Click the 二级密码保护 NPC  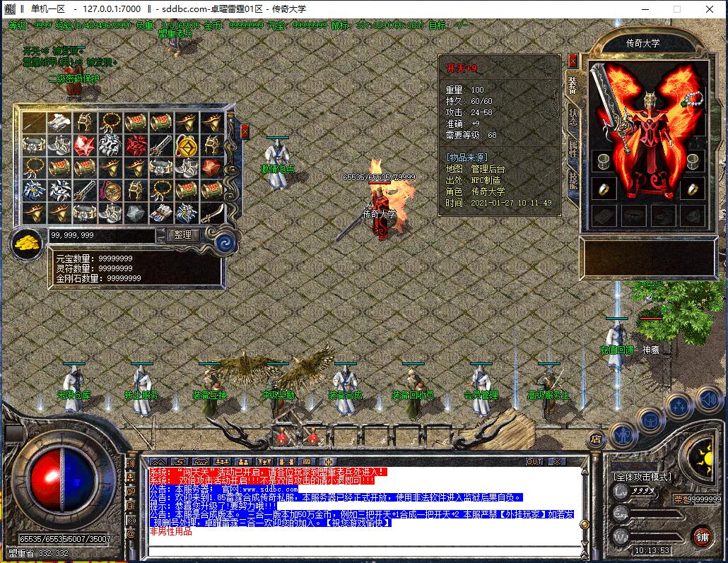74,82
